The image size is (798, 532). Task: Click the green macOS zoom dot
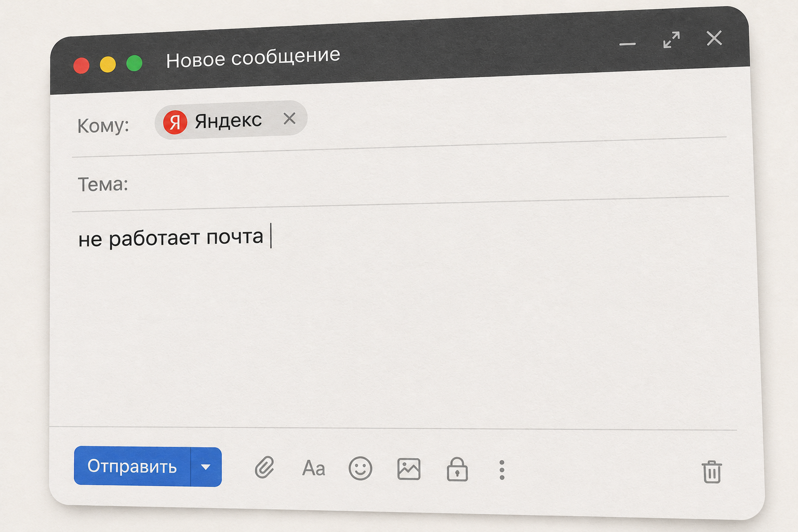pyautogui.click(x=134, y=63)
